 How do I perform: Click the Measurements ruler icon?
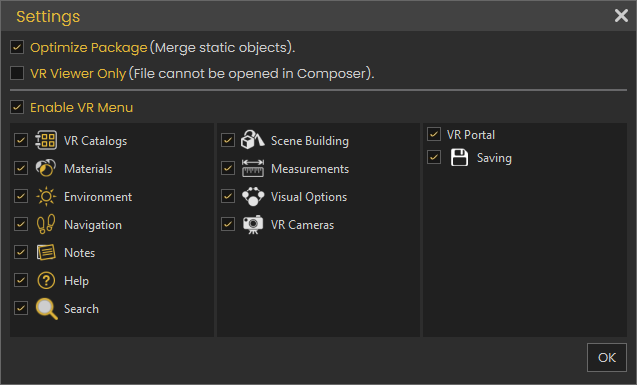pos(253,168)
